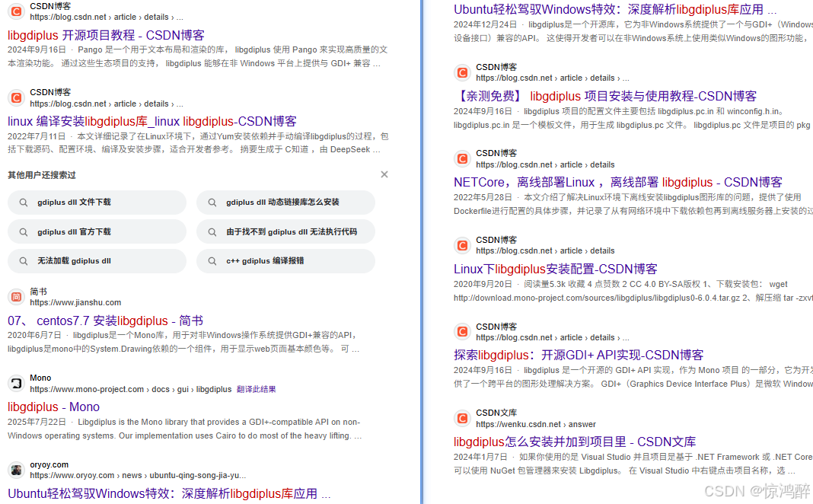Click the '其他用户还搜索过' heading

(x=42, y=175)
